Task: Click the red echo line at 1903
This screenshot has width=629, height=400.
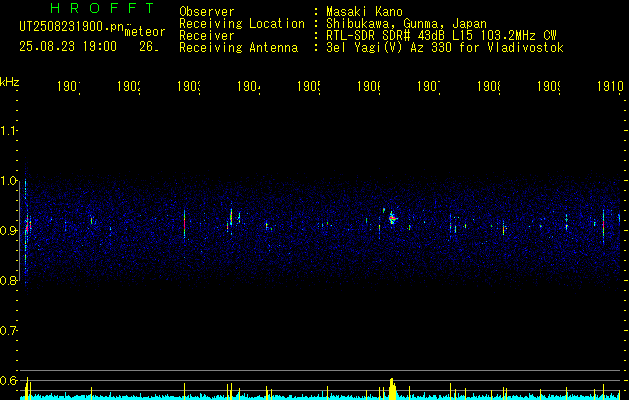Action: 185,225
